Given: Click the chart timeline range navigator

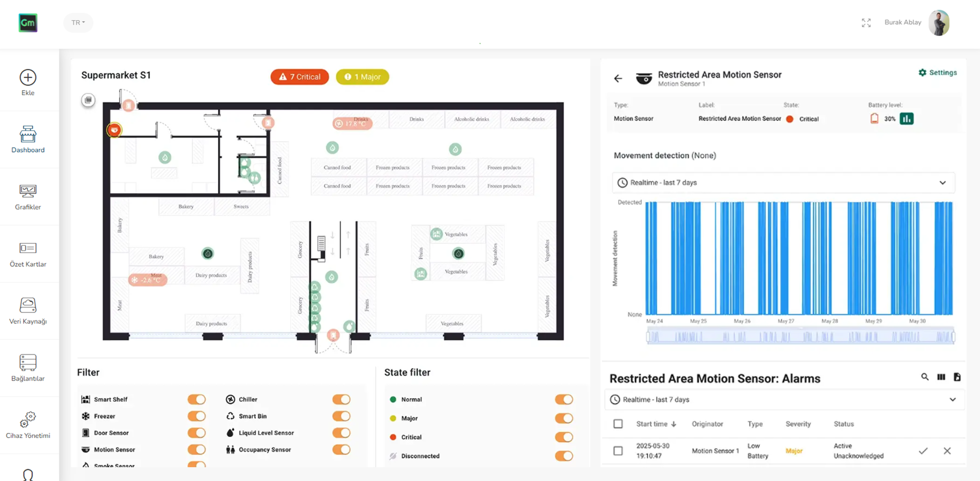Looking at the screenshot, I should [800, 337].
